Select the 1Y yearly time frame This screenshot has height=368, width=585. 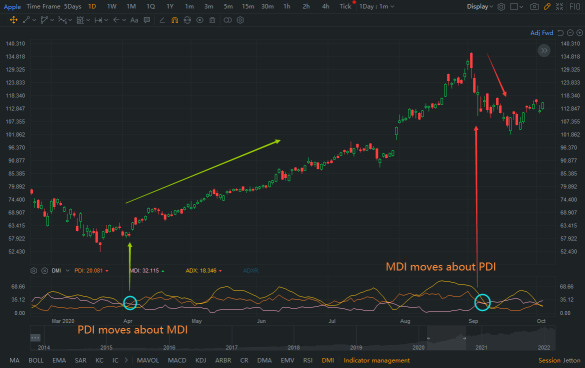tap(170, 6)
